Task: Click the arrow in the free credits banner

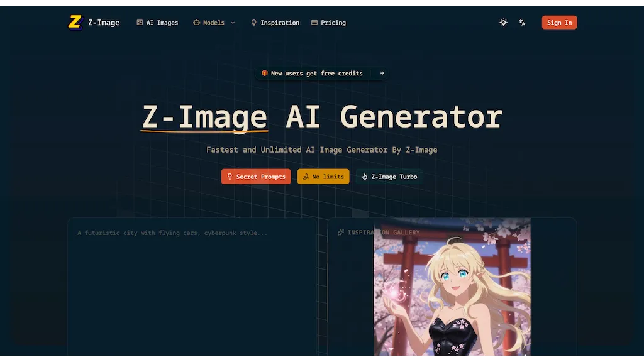Action: (382, 73)
